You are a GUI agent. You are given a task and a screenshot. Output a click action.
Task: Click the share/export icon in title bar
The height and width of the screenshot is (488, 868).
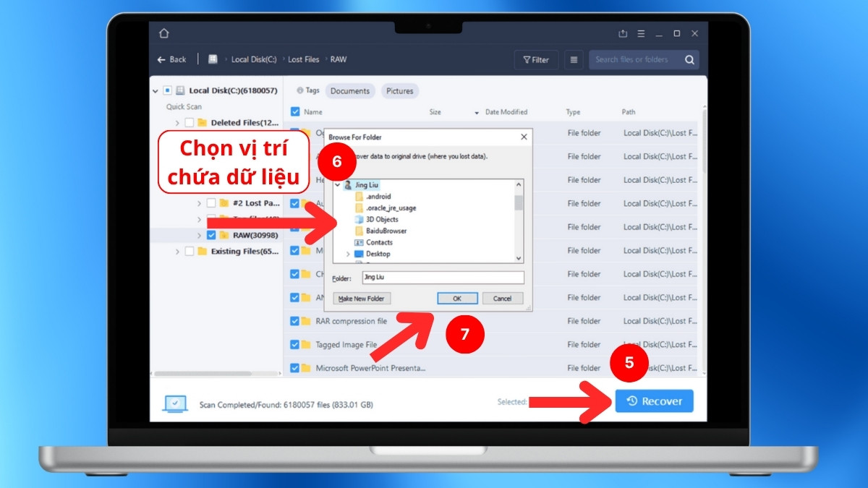pyautogui.click(x=623, y=33)
